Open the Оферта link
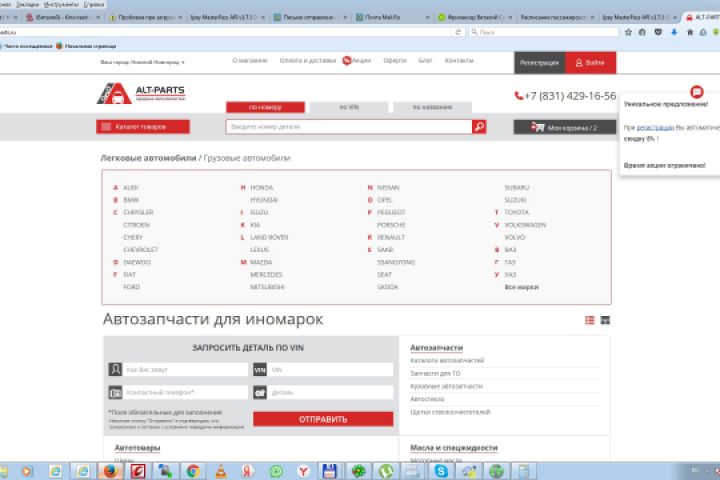The width and height of the screenshot is (720, 480). pos(395,61)
